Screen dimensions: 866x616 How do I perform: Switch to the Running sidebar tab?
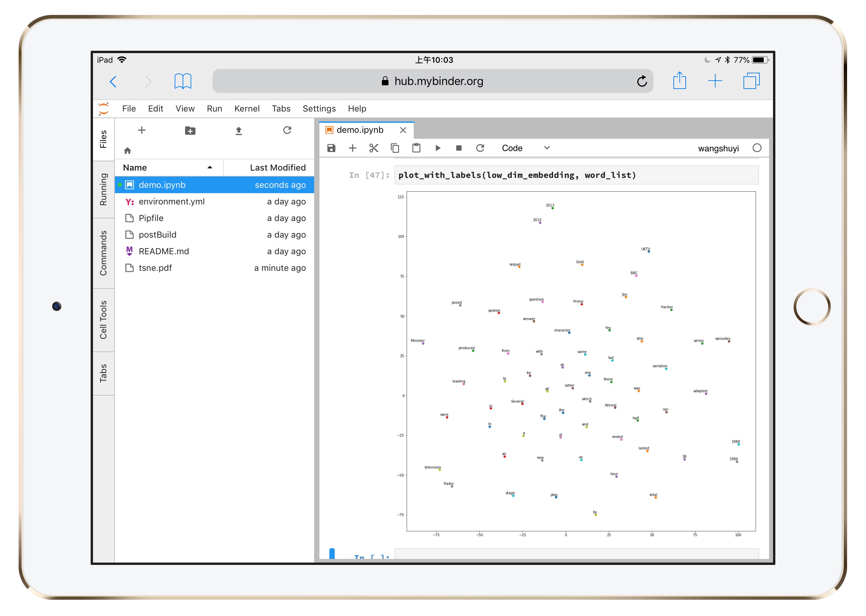(103, 189)
